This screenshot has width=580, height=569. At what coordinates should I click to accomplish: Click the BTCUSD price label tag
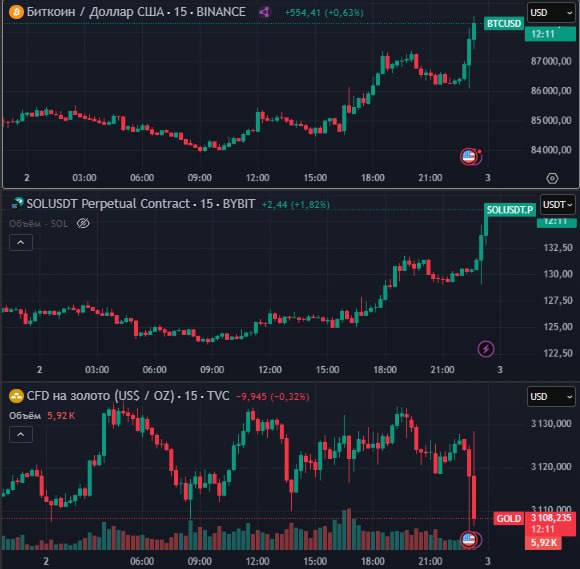click(504, 23)
